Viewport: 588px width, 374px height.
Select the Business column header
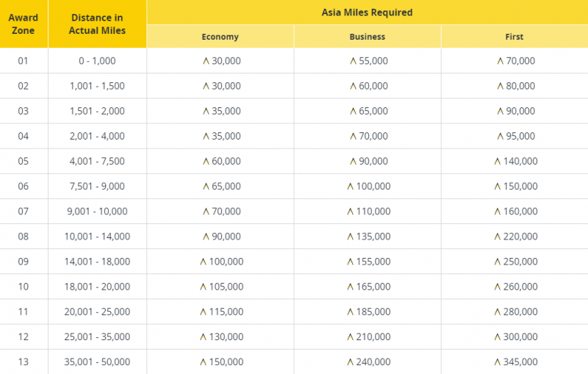click(367, 37)
